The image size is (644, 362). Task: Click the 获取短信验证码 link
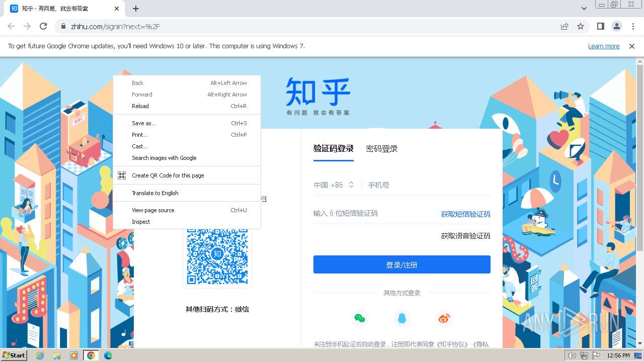click(x=465, y=214)
